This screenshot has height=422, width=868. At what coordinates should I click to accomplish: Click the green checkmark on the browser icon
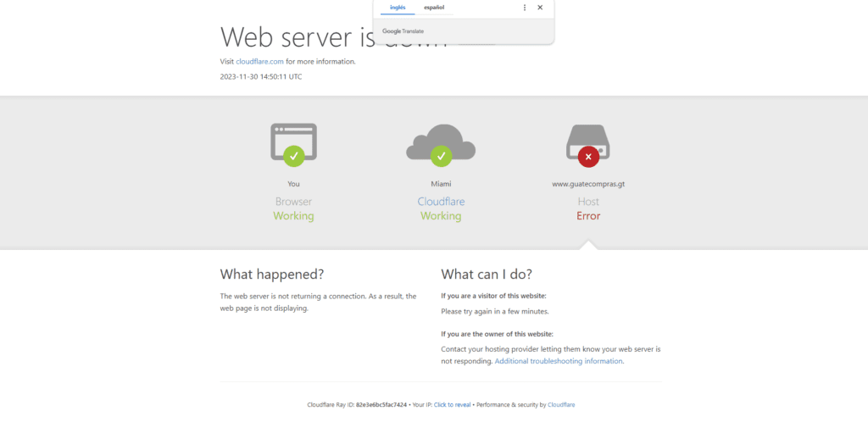coord(293,156)
